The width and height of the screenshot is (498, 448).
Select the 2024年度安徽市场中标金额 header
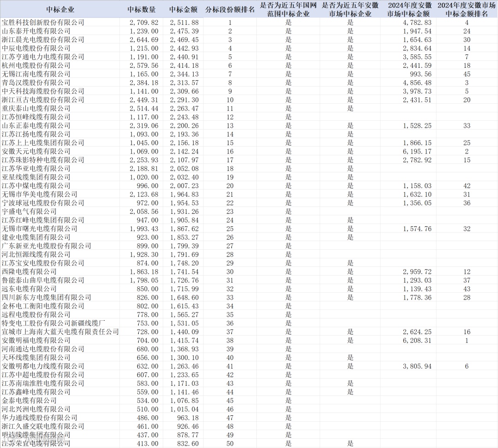click(409, 10)
